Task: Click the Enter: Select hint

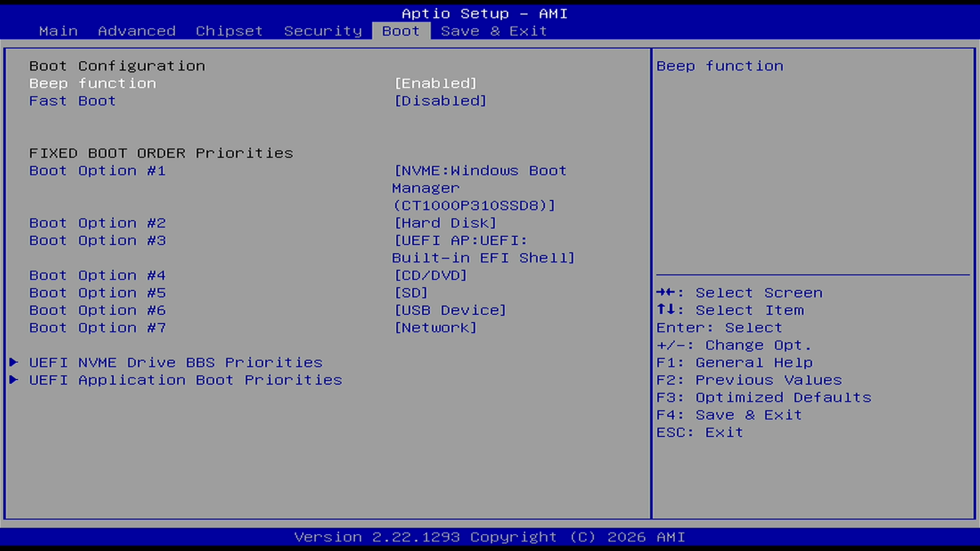Action: [719, 328]
